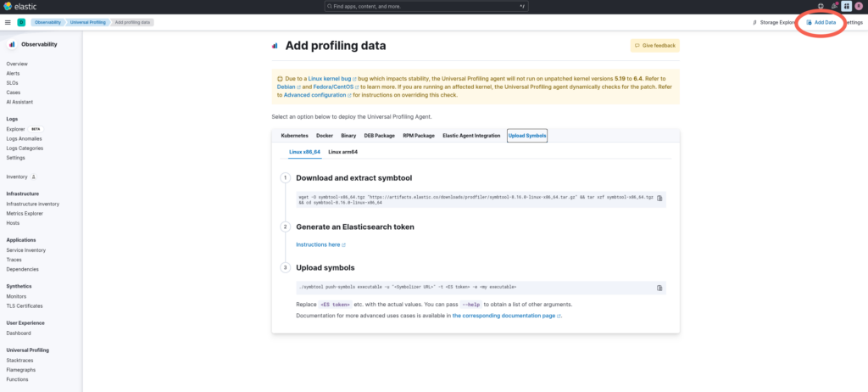Click the "Add profiling data" page title
This screenshot has height=392, width=868.
(x=336, y=46)
